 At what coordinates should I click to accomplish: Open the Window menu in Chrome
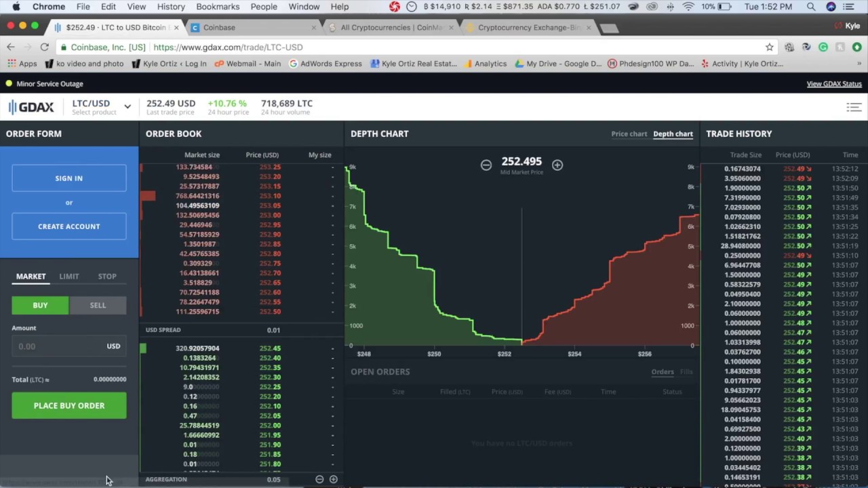304,7
